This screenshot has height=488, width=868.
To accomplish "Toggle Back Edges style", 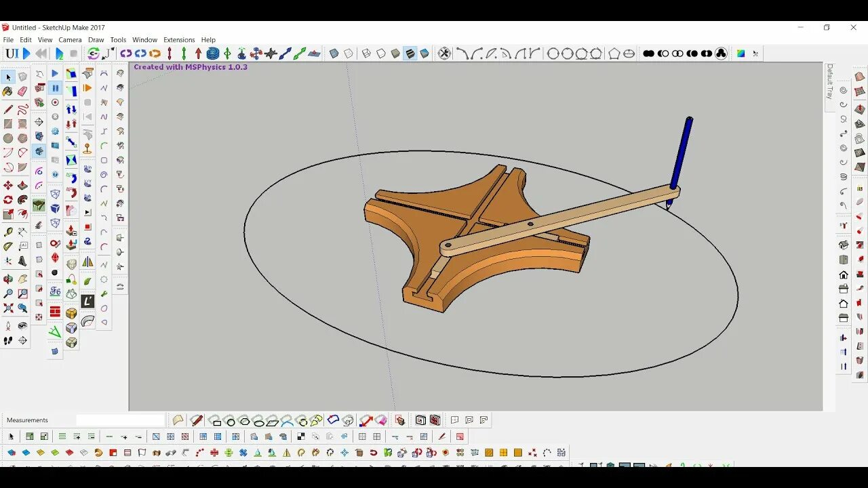I will pyautogui.click(x=349, y=54).
